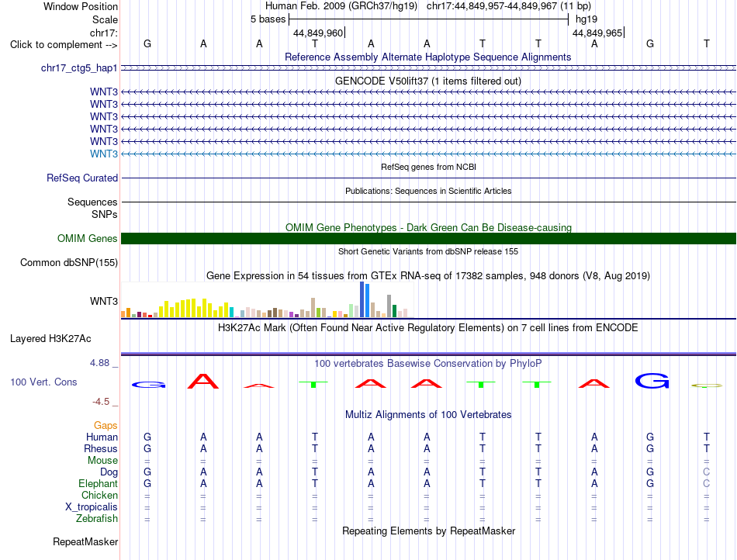This screenshot has height=560, width=737.
Task: Select the Rhesus alignment row label
Action: 101,448
